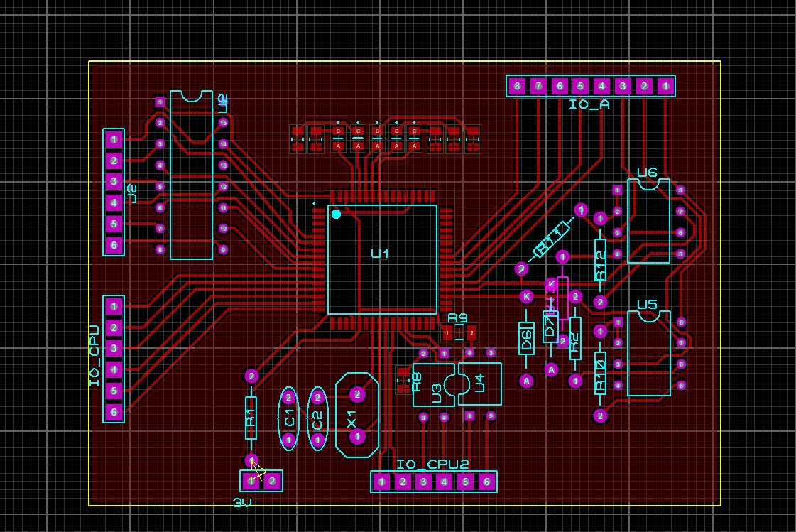
Task: Select pad 6 of the IO_CPU header
Action: pyautogui.click(x=114, y=413)
